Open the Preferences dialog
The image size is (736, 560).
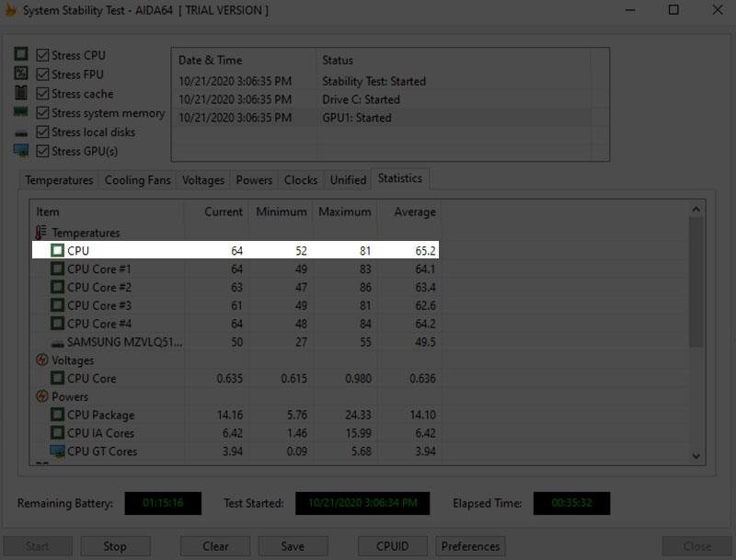click(x=470, y=545)
